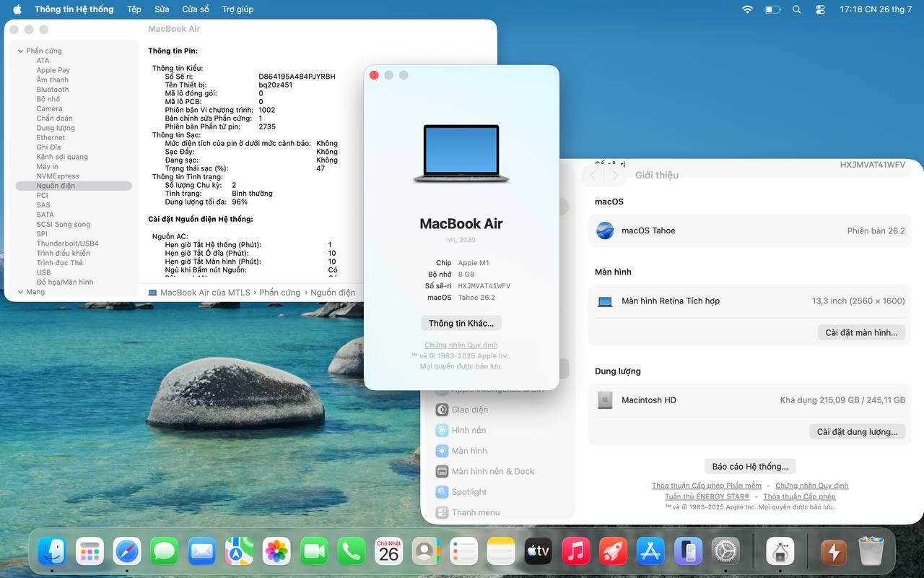Select Thunderbolt/USB4 in the hardware list

(68, 243)
